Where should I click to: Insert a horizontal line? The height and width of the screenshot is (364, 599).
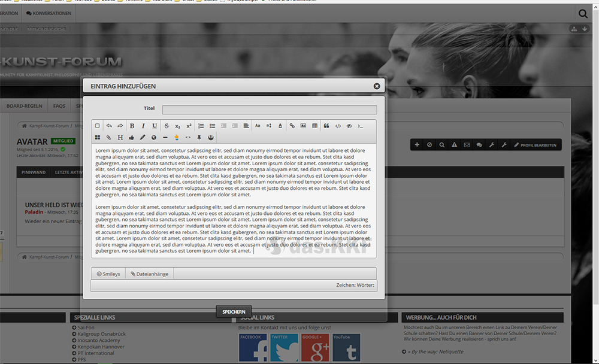pyautogui.click(x=165, y=137)
